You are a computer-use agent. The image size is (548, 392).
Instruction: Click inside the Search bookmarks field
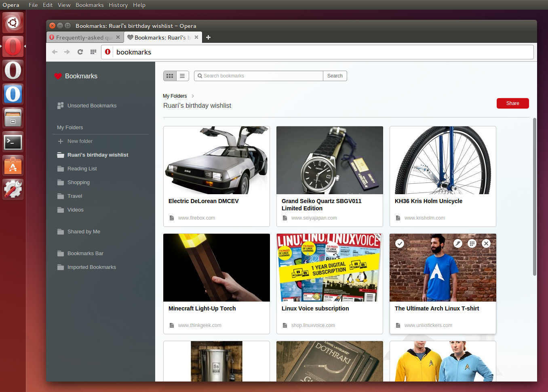click(x=259, y=75)
